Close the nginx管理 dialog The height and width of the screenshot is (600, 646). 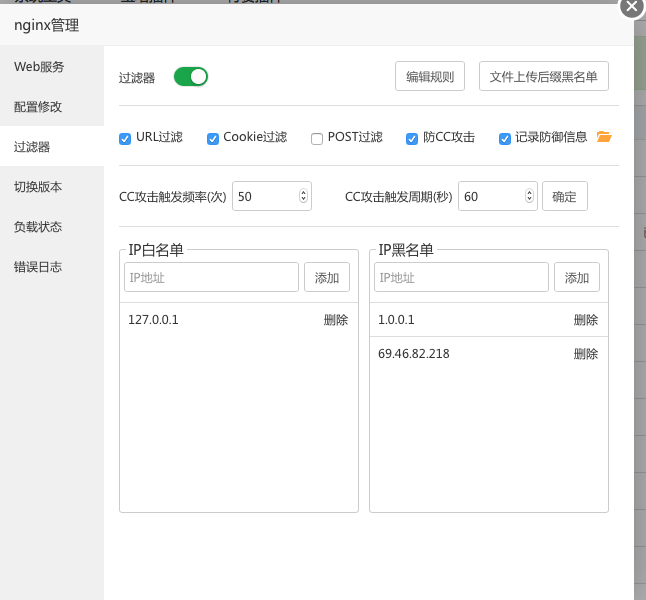point(632,7)
